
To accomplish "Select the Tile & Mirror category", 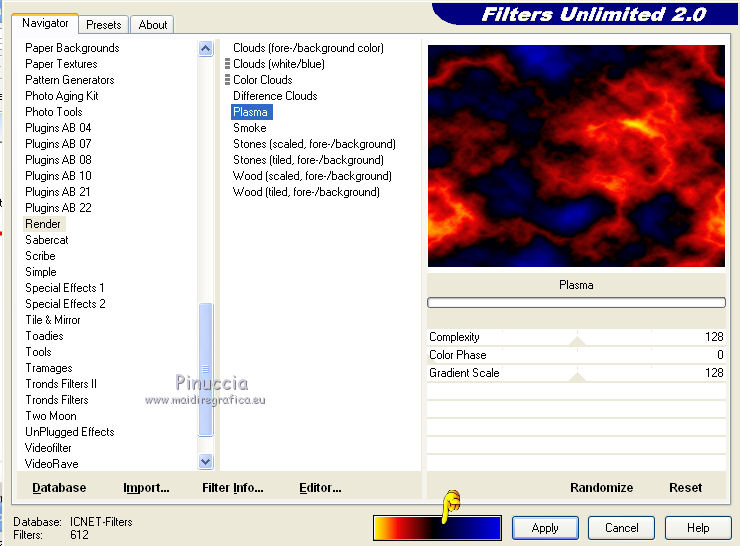I will click(53, 319).
